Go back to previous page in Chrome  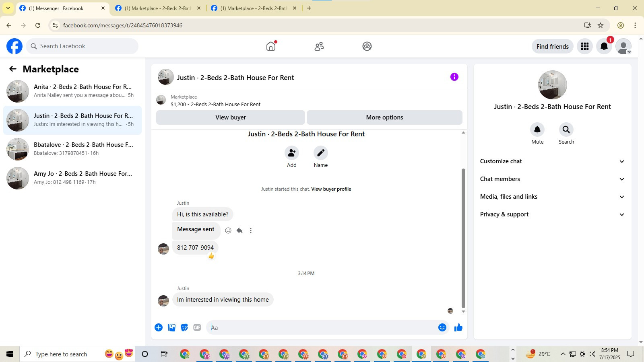coord(9,25)
